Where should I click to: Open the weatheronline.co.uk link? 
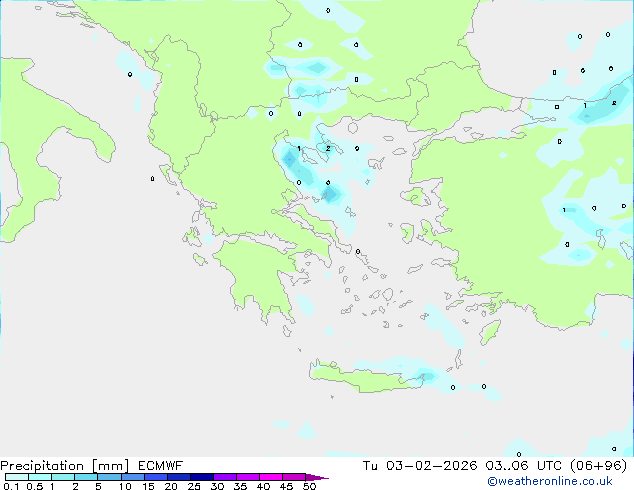click(550, 481)
